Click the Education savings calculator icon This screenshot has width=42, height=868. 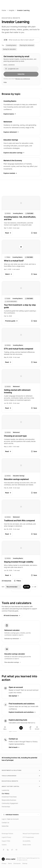click(x=6, y=649)
